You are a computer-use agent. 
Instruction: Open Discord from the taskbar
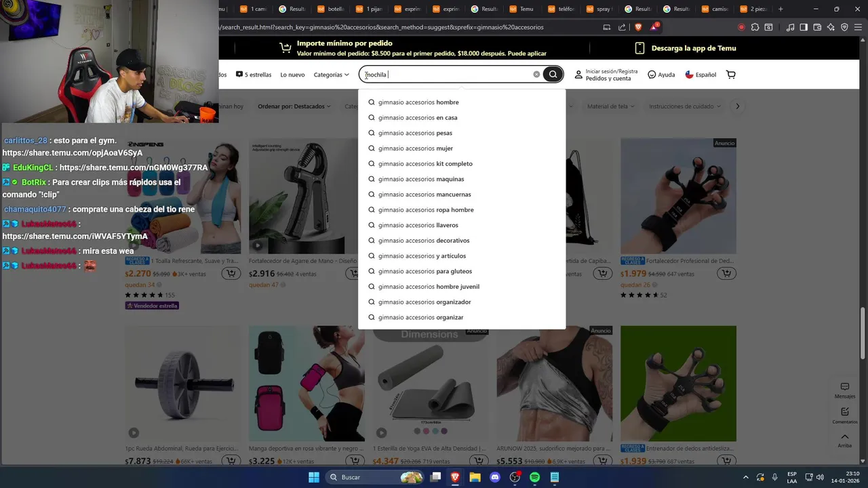point(495,477)
